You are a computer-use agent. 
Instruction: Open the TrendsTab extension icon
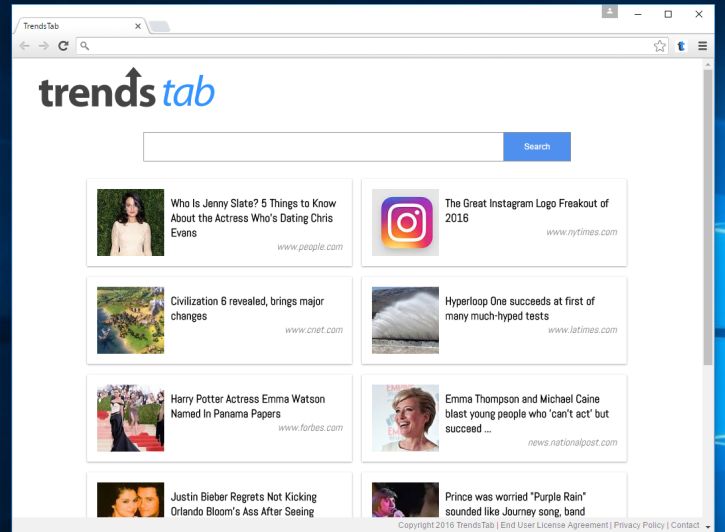click(x=681, y=46)
